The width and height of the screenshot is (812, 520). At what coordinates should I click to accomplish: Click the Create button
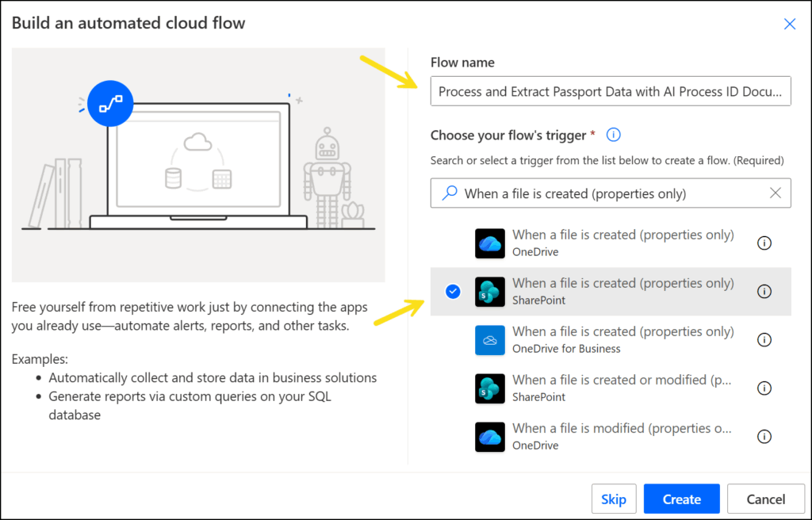point(681,499)
